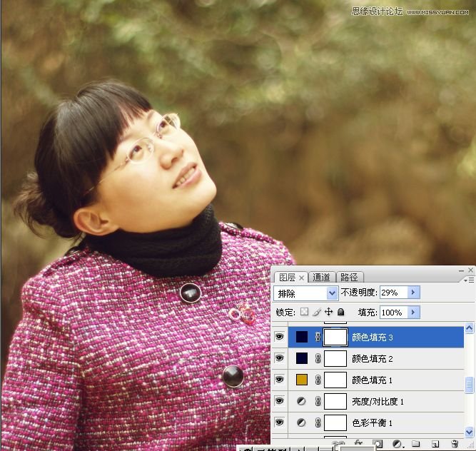Open the 不透明度 slider arrow
This screenshot has width=476, height=451.
pyautogui.click(x=413, y=293)
